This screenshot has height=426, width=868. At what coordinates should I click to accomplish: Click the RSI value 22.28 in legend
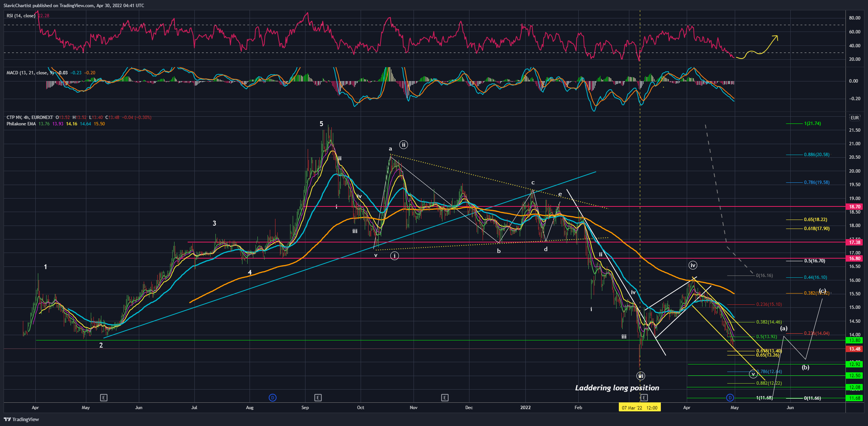click(x=44, y=16)
